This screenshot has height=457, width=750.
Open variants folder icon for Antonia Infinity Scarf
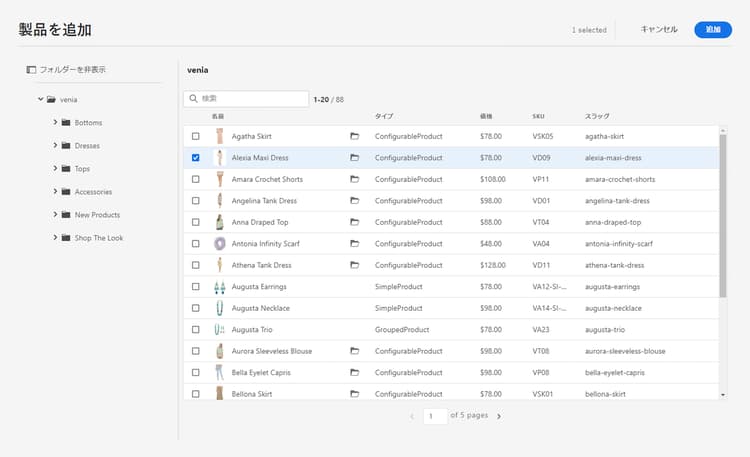click(354, 244)
